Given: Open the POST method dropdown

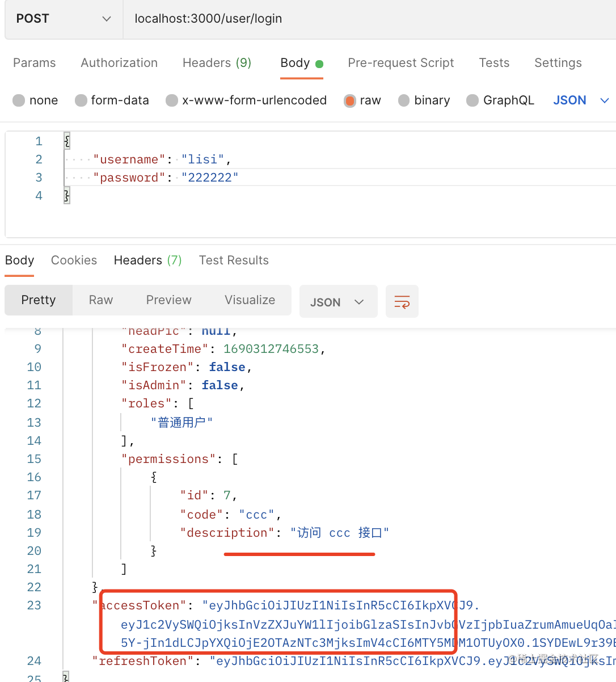Looking at the screenshot, I should click(64, 19).
